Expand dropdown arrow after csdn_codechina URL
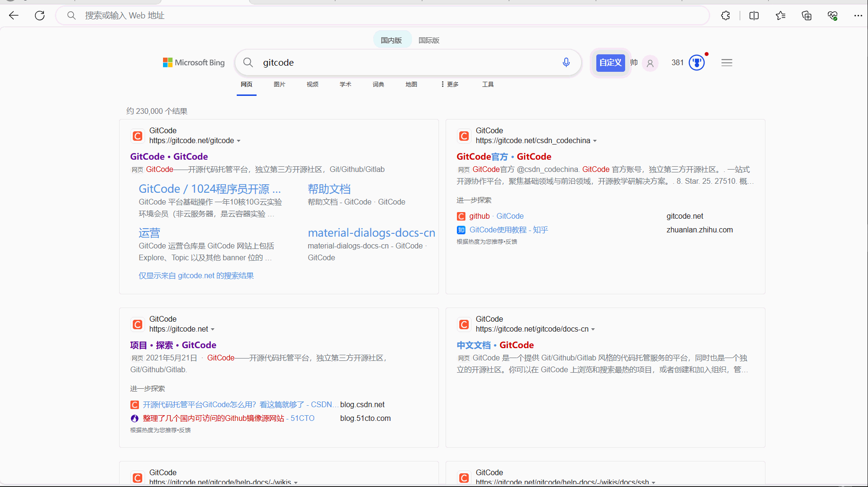The image size is (868, 487). pyautogui.click(x=595, y=141)
